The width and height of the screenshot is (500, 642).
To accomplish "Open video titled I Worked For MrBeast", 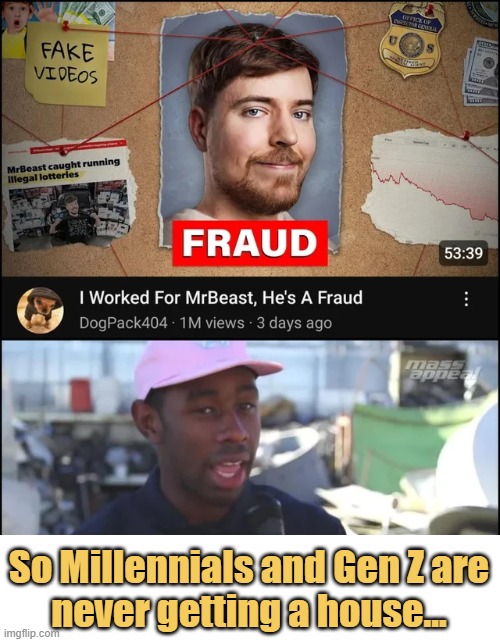I will coord(221,298).
